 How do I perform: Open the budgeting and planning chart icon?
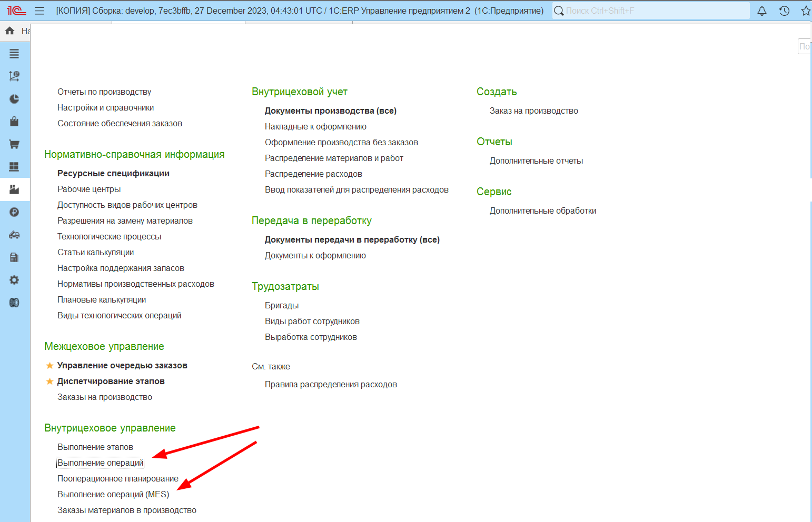(x=14, y=76)
